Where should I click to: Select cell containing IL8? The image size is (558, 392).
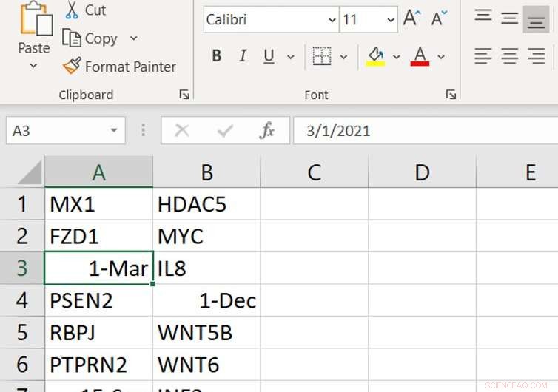pos(206,268)
